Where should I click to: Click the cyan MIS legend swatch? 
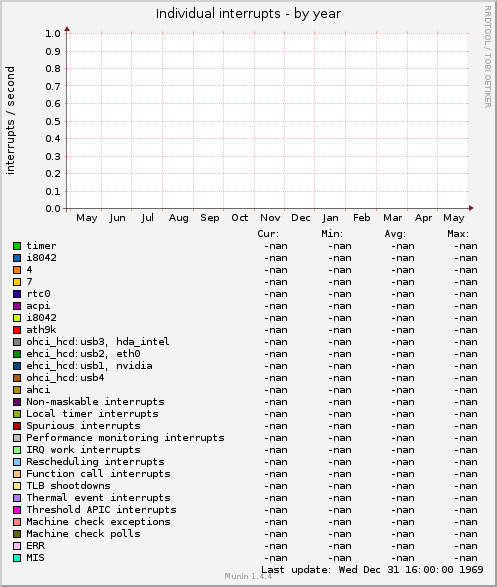coord(17,558)
